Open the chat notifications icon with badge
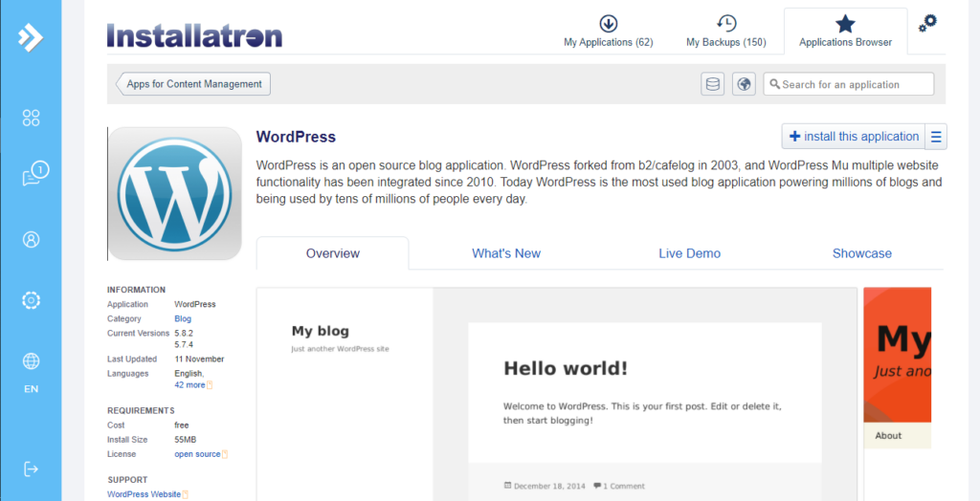 coord(33,175)
